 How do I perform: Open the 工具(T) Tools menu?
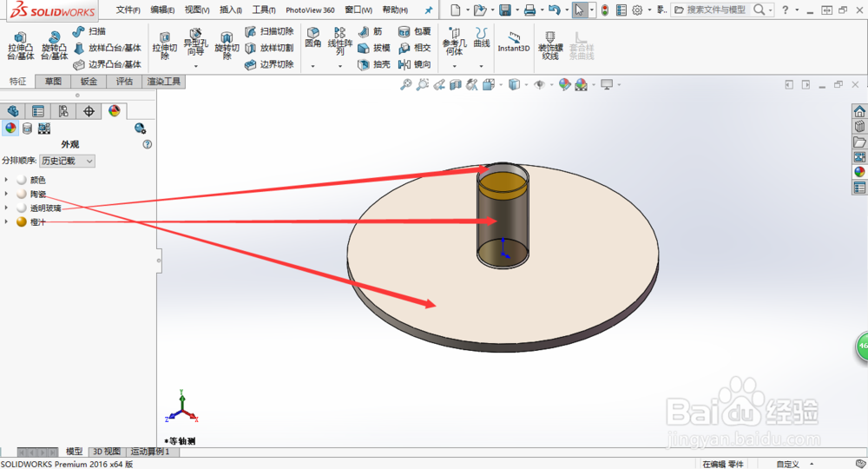[x=264, y=10]
